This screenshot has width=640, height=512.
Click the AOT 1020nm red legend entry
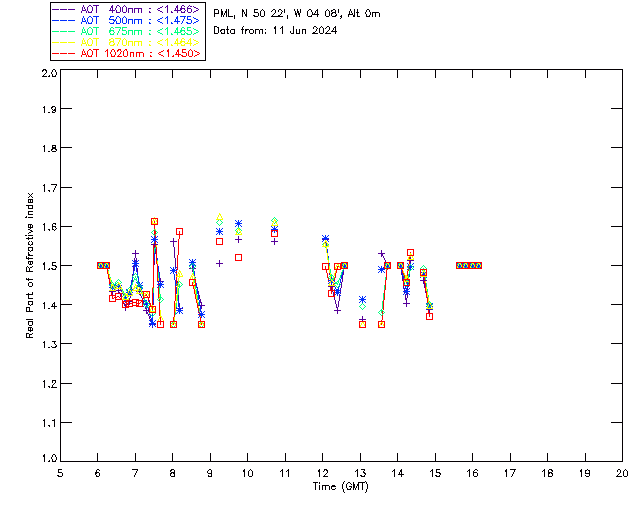click(126, 53)
